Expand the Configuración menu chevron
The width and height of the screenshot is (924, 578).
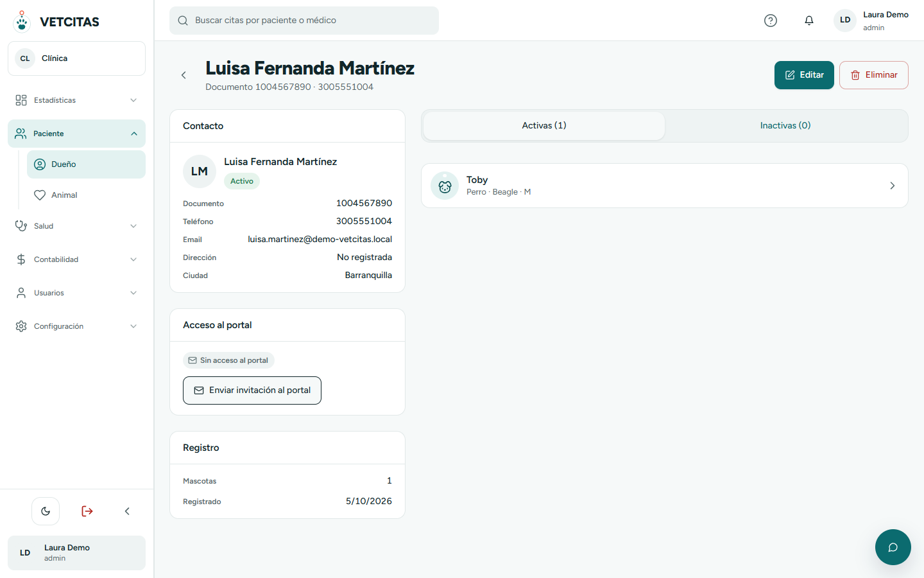(x=133, y=326)
